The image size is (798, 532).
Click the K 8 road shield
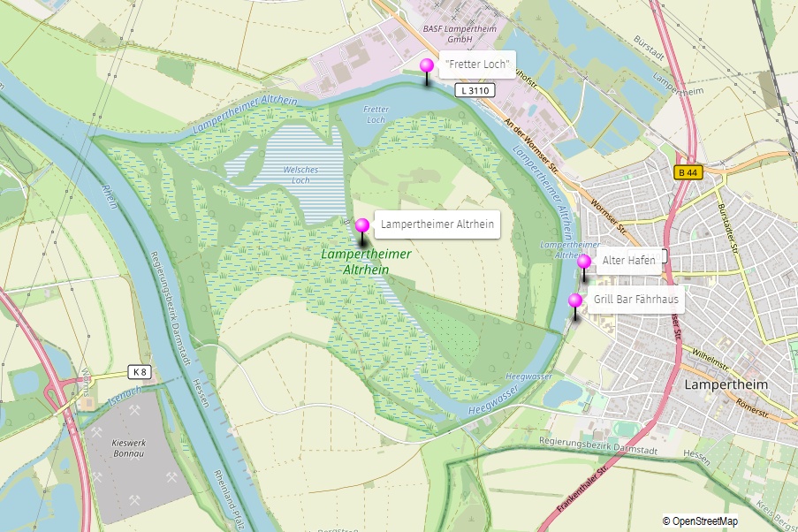140,372
